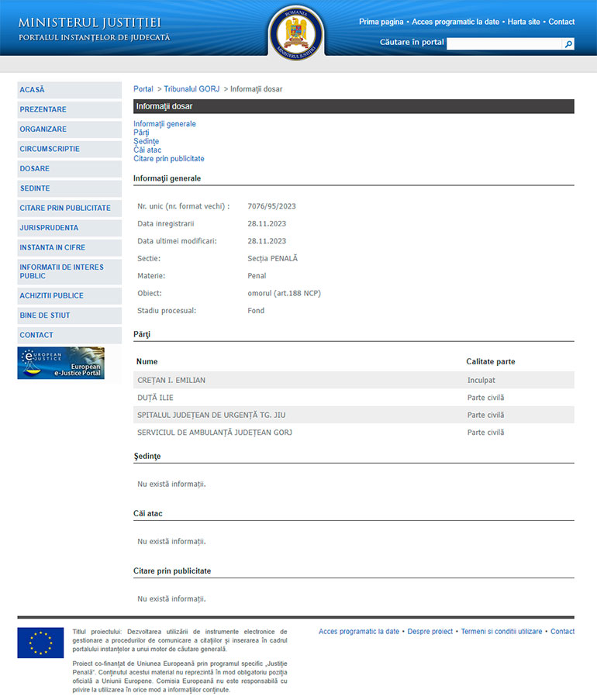Image resolution: width=597 pixels, height=700 pixels.
Task: Click Nume column header
Action: click(147, 361)
